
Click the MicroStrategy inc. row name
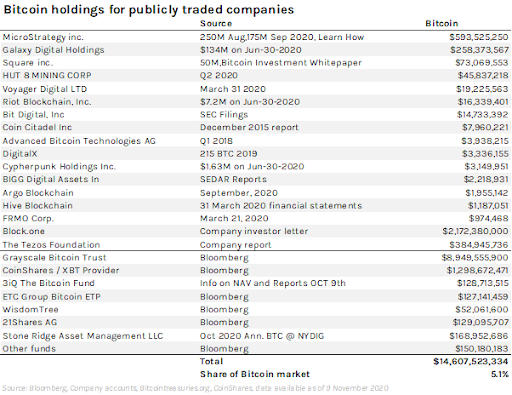pyautogui.click(x=43, y=37)
